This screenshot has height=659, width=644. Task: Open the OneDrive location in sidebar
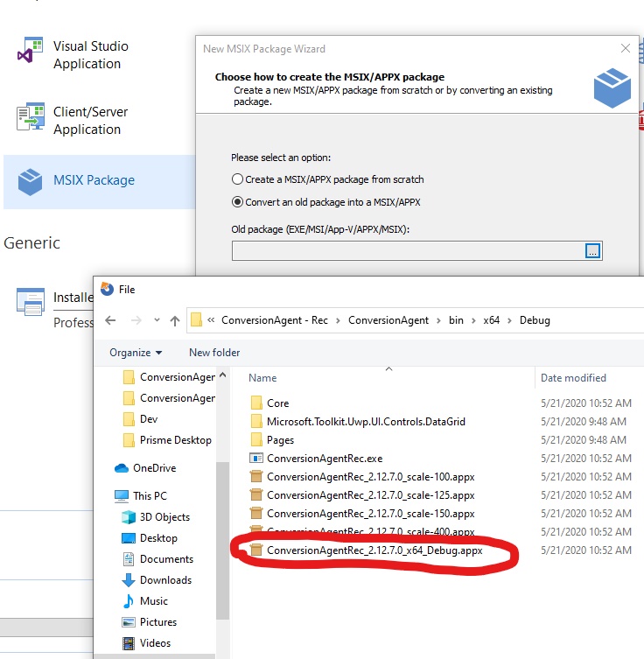(x=154, y=468)
